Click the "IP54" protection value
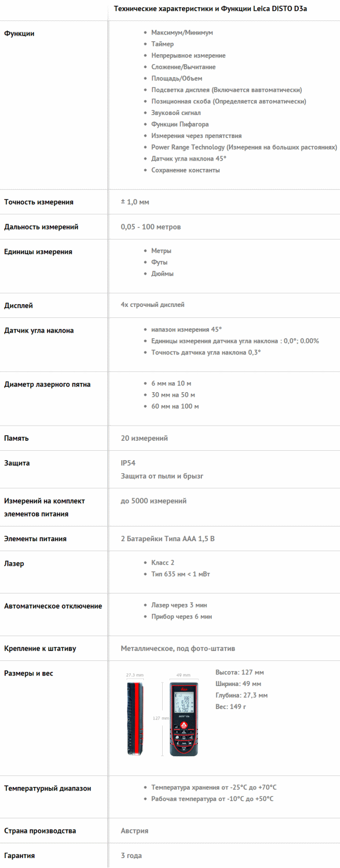340x868 pixels. (x=128, y=463)
